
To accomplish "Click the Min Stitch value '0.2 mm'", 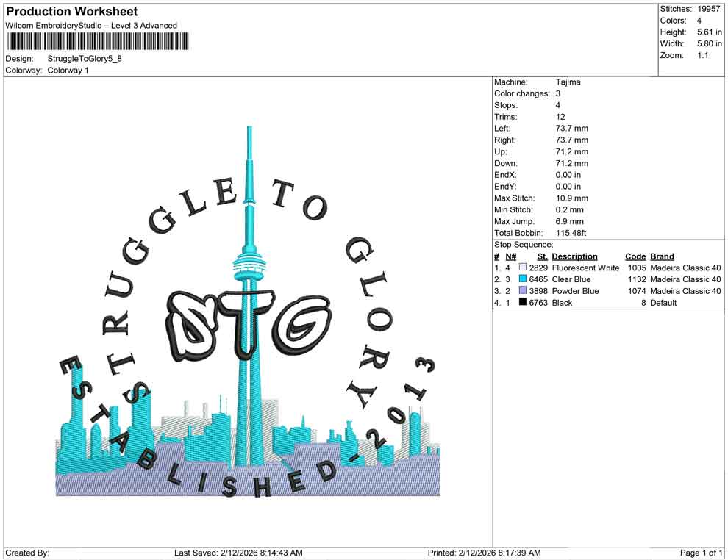I will click(570, 209).
